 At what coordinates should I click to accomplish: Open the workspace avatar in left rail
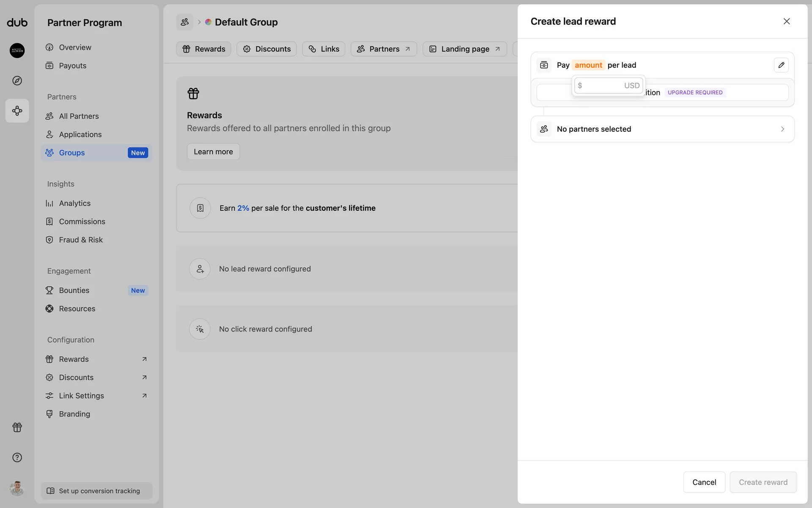coord(17,50)
